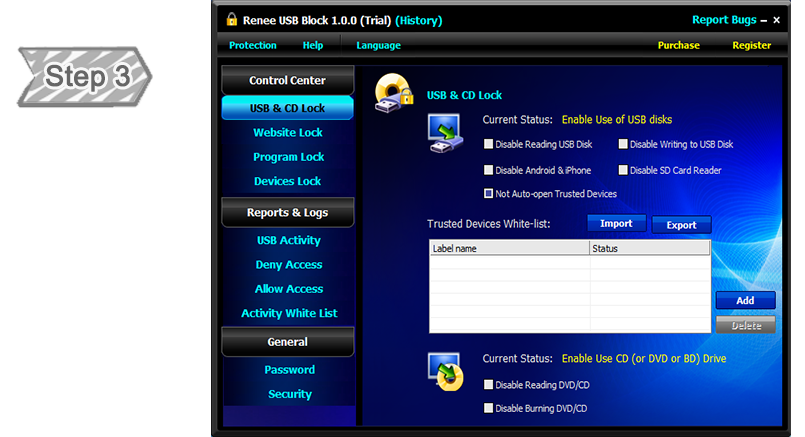Image resolution: width=805 pixels, height=437 pixels.
Task: View Allow Access log
Action: (289, 289)
